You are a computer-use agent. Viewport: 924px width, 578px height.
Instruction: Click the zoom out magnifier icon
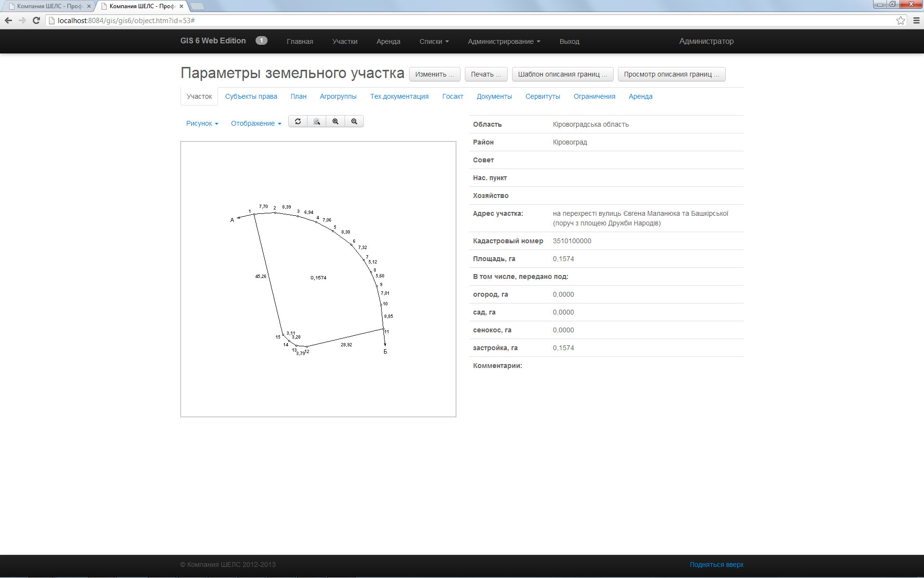coord(354,121)
